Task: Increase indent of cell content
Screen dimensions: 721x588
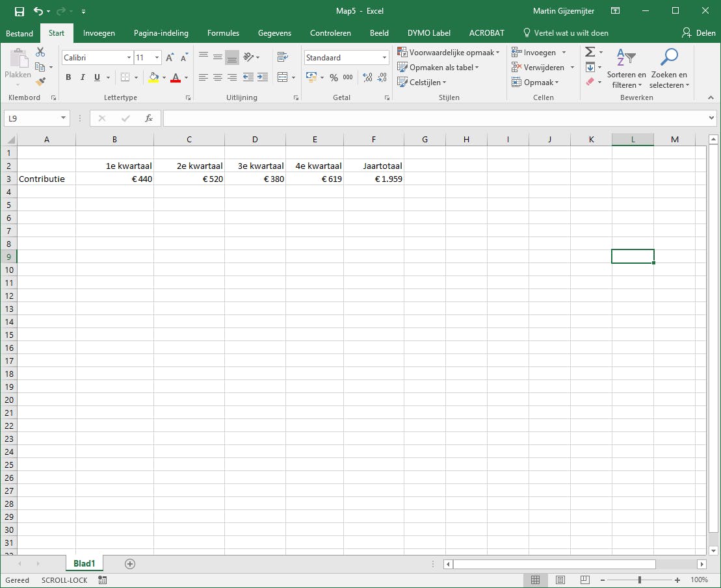Action: (x=263, y=77)
